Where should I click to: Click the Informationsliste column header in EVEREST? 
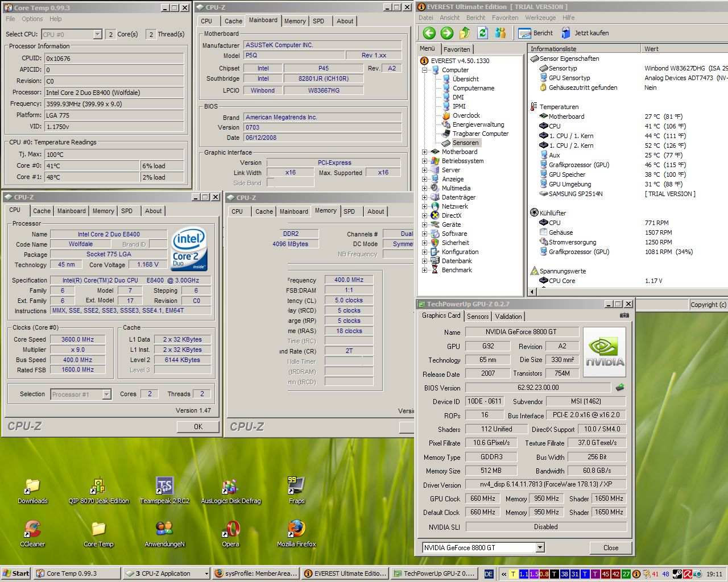point(584,49)
